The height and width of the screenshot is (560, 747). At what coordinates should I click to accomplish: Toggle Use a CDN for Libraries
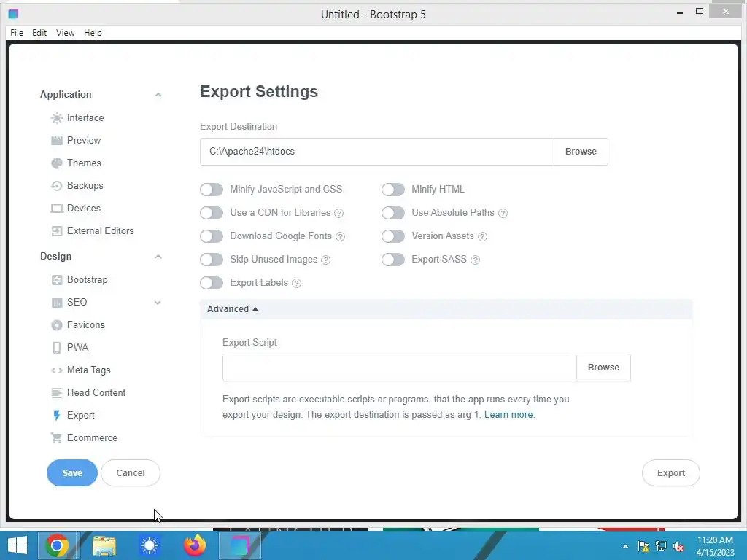point(212,213)
